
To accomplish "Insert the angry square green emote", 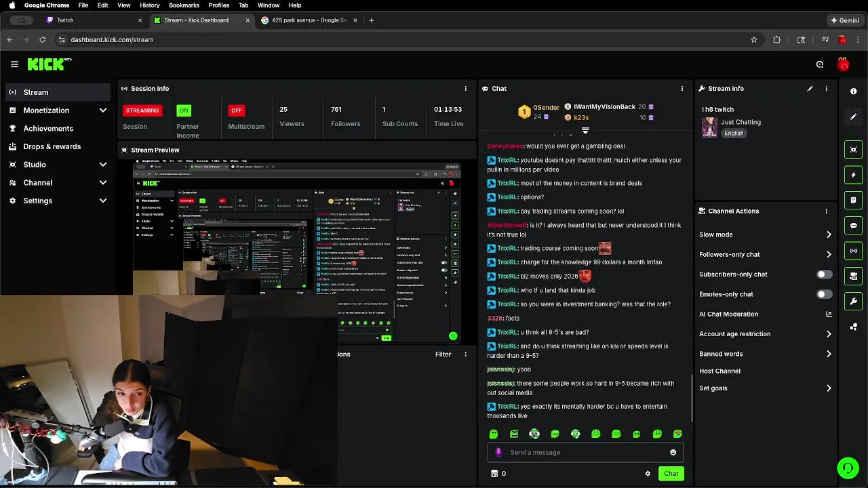I will click(x=514, y=434).
